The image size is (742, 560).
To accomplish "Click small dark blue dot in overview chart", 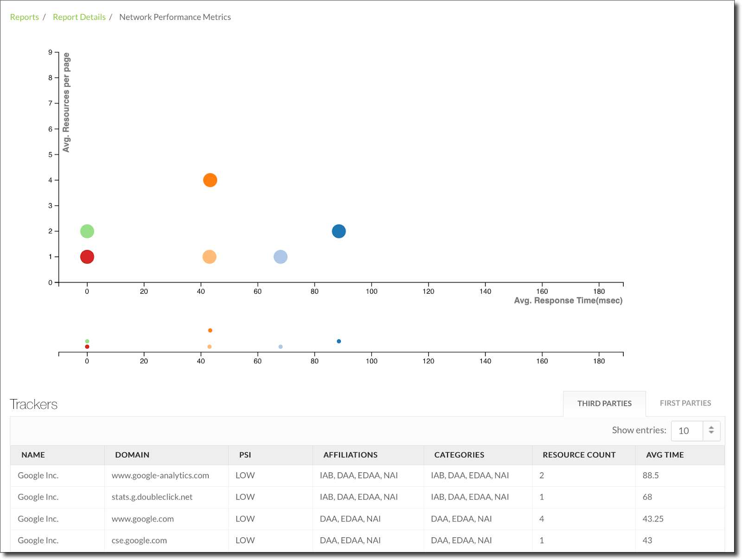I will [339, 341].
